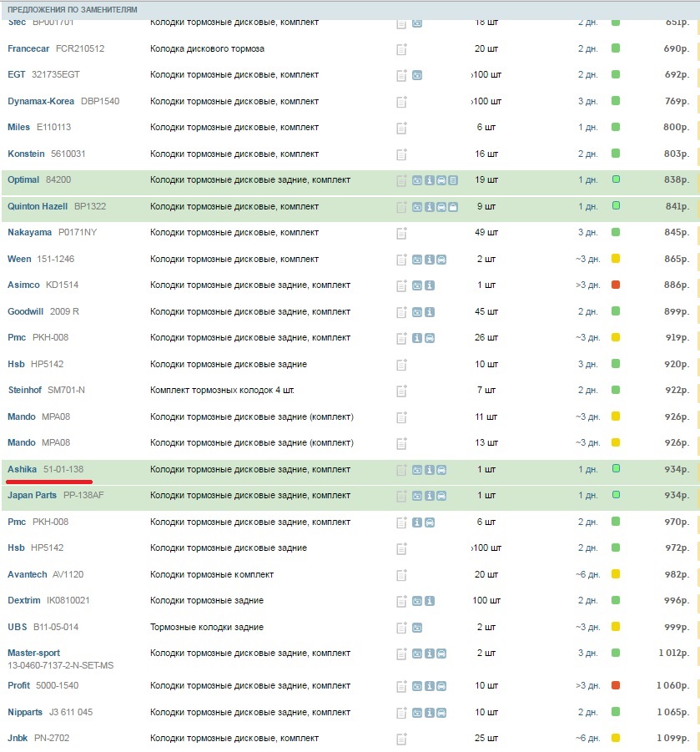Open car applicability icon for Optimal 84200

[x=441, y=180]
